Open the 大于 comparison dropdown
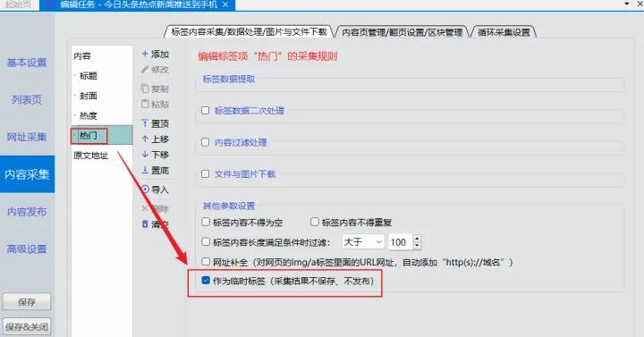 363,242
